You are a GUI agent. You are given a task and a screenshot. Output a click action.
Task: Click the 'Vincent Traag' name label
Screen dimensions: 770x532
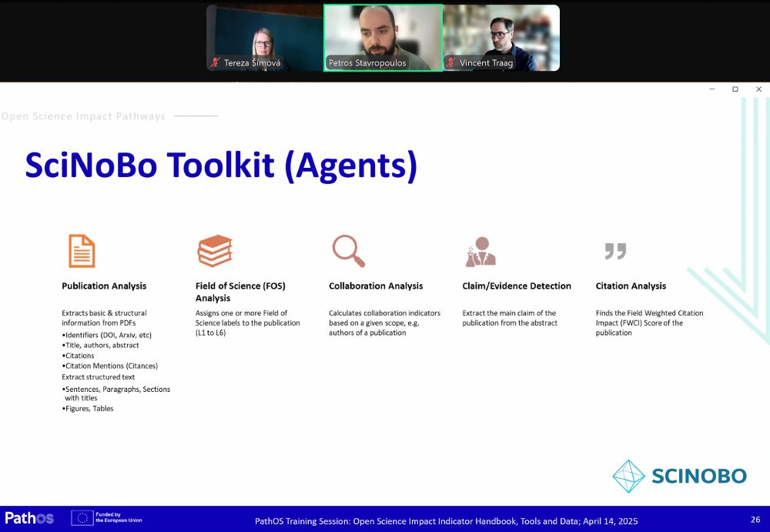[x=486, y=63]
